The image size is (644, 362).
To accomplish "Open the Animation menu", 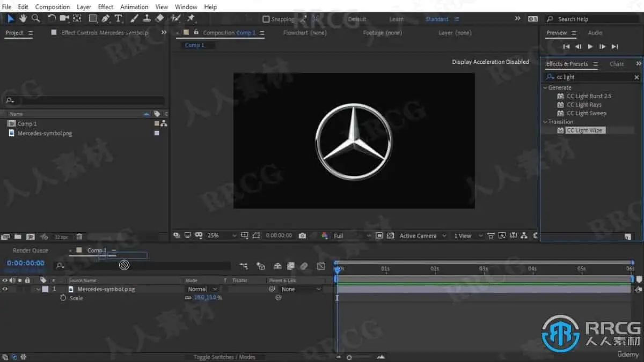I will [x=134, y=7].
